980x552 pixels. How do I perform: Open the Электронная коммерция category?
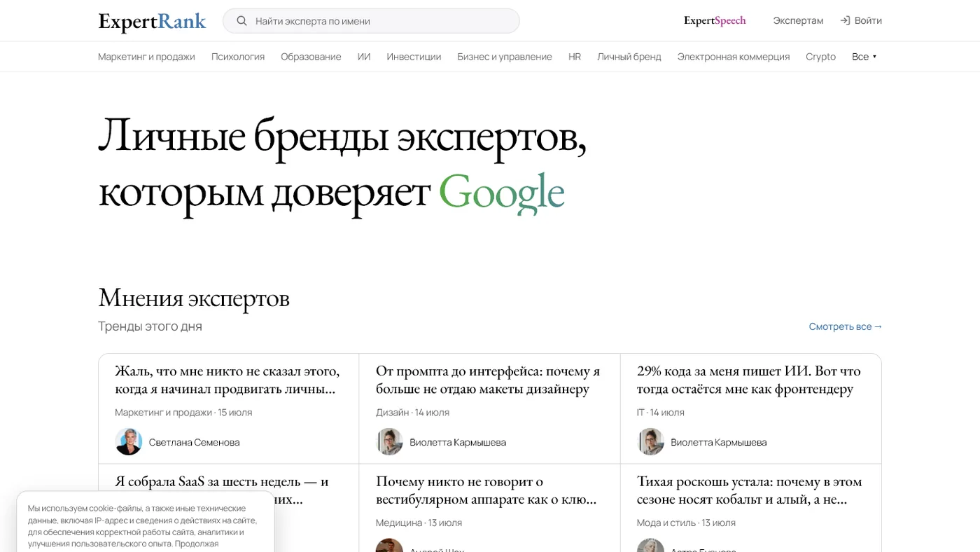pos(734,57)
